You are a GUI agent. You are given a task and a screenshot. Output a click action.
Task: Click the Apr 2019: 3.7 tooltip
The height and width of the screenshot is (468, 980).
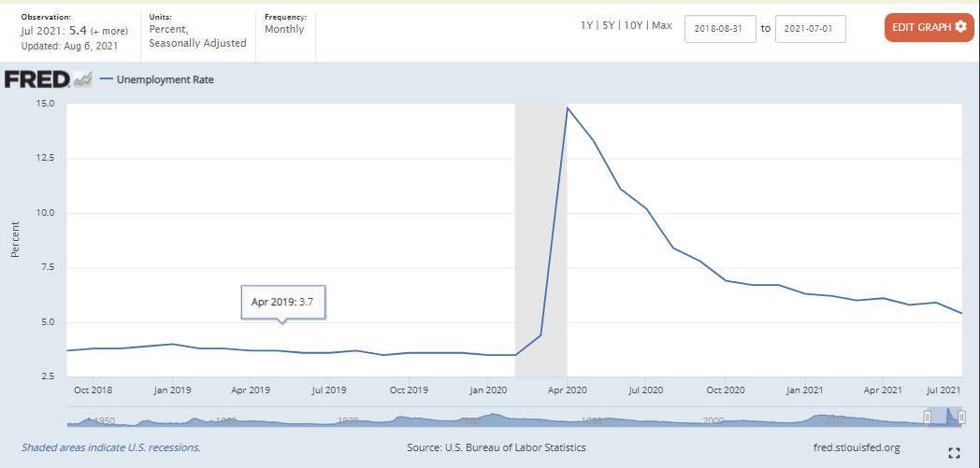click(282, 303)
